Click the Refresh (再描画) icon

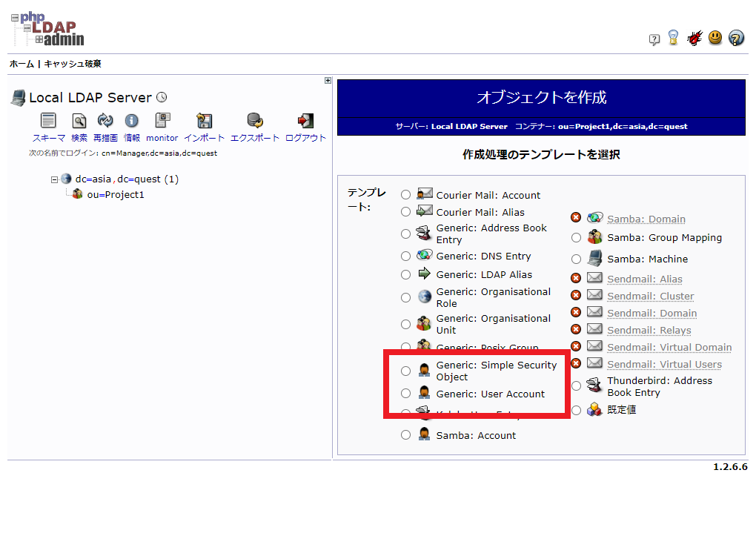(105, 121)
